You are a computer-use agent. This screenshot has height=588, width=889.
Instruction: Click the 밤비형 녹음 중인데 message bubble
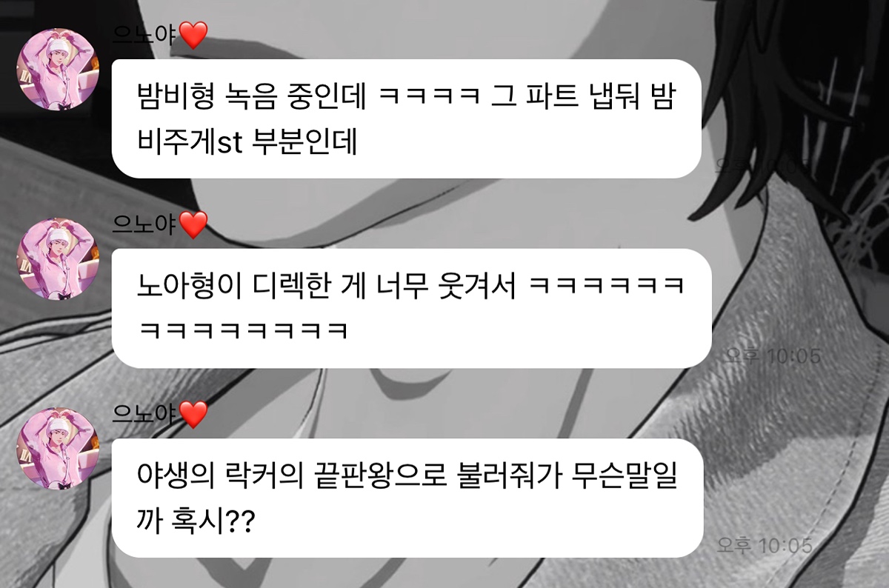[x=407, y=118]
